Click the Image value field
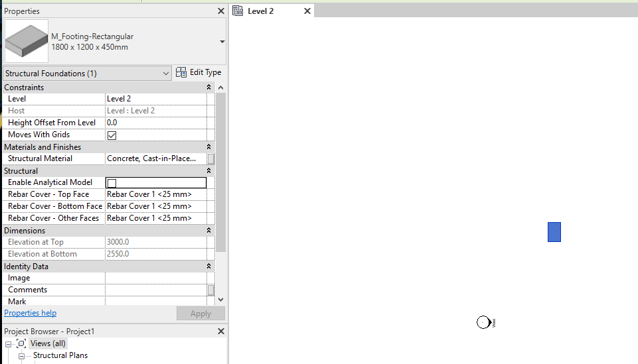 coord(156,278)
